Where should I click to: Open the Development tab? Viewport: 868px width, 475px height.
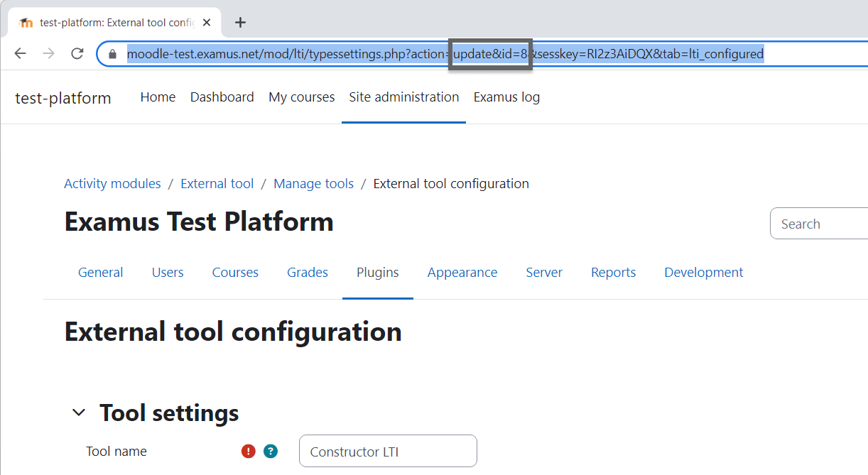tap(703, 273)
